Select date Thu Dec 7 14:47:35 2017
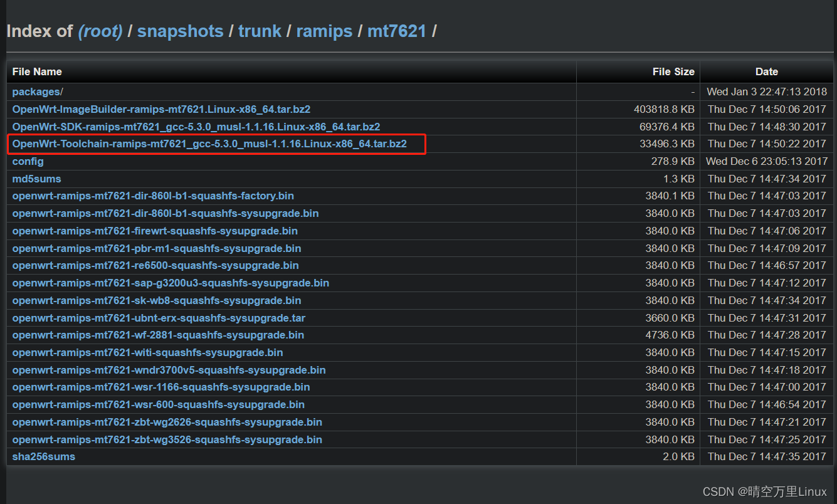 [x=767, y=456]
